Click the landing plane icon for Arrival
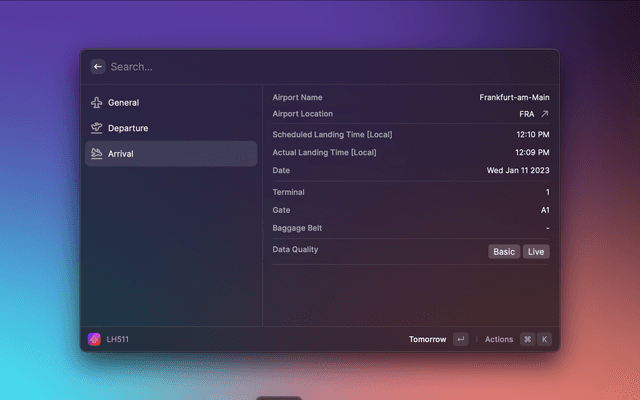 pyautogui.click(x=96, y=154)
